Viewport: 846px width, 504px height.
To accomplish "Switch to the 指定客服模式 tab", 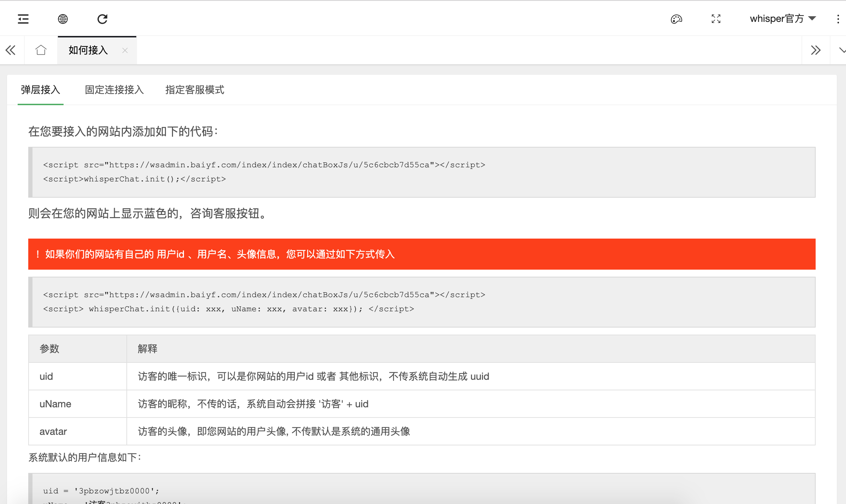I will click(x=195, y=90).
